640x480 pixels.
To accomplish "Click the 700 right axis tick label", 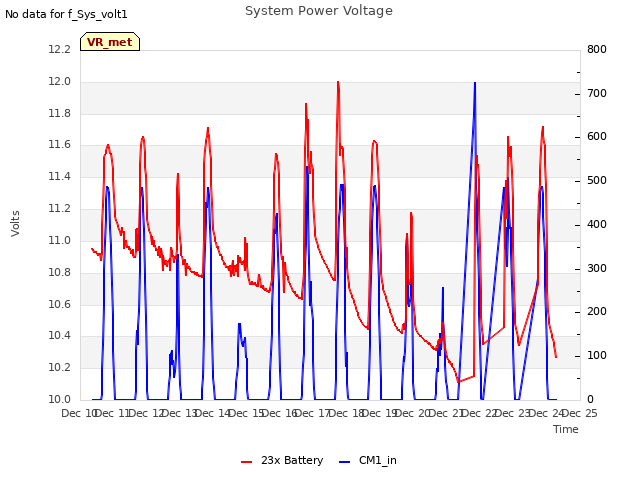I will pos(597,93).
